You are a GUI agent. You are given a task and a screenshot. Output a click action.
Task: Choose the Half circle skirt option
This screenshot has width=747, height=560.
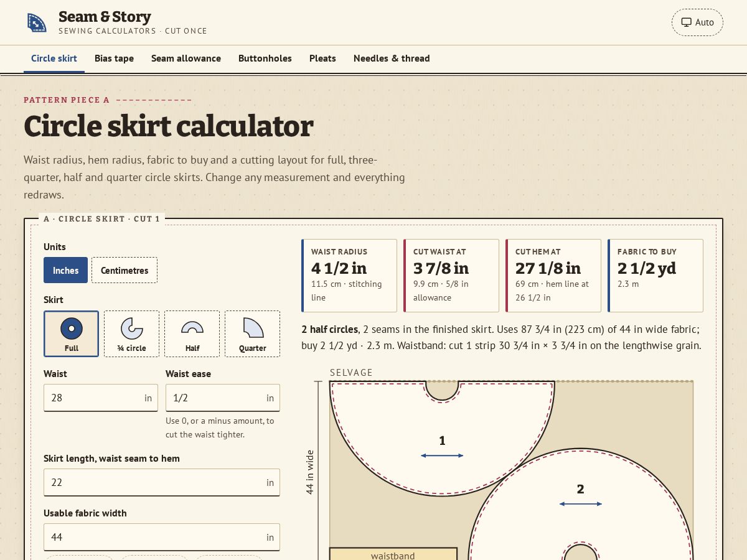192,334
